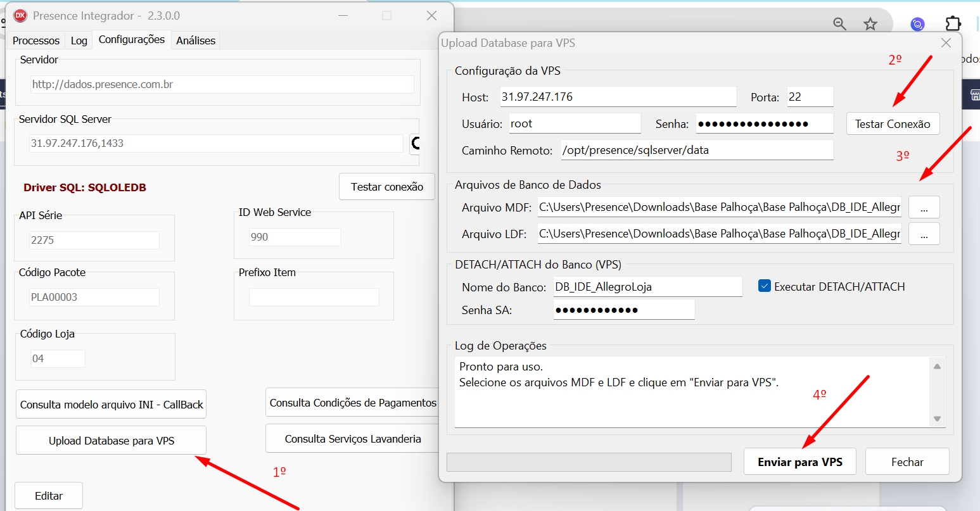Browse for the Arquivo MDF file
Screen dimensions: 980x511
[x=924, y=207]
